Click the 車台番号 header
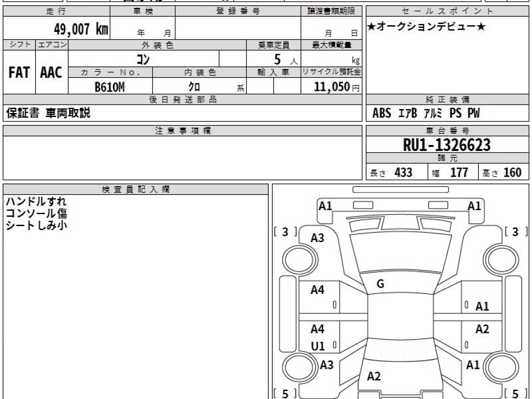The image size is (532, 399). [447, 131]
